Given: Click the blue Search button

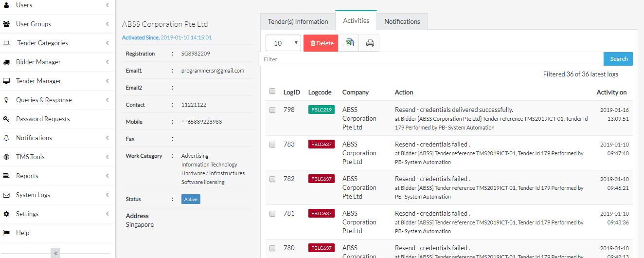Looking at the screenshot, I should (618, 59).
